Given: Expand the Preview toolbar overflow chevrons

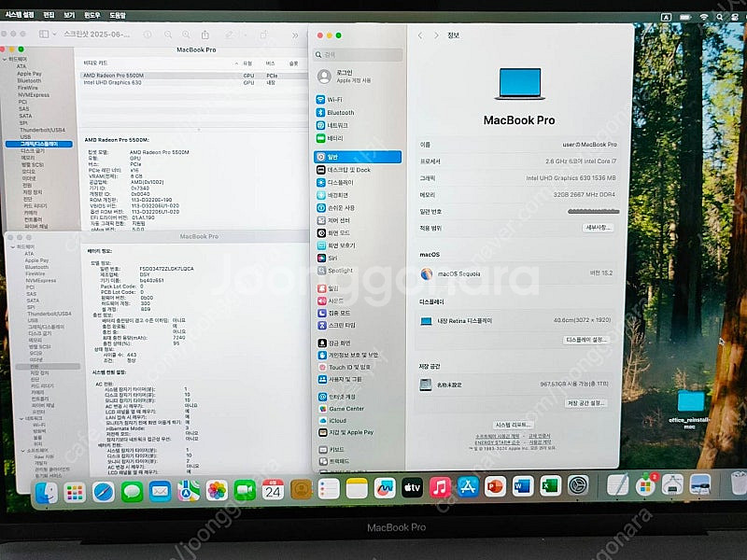Looking at the screenshot, I should click(295, 35).
